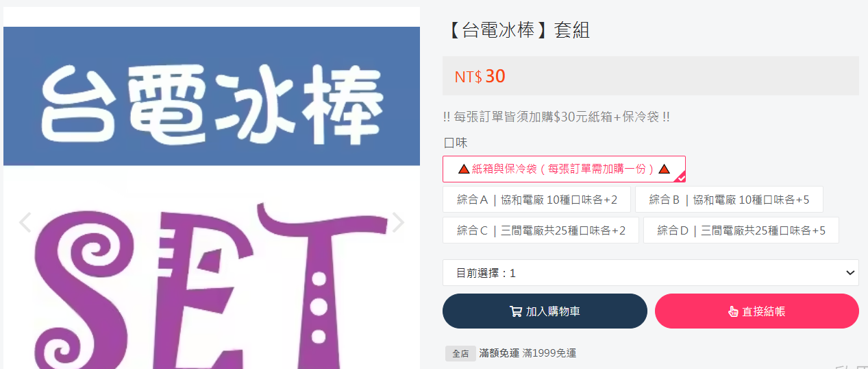The image size is (868, 369).
Task: Open the 目前選擇 quantity dropdown
Action: [x=651, y=273]
